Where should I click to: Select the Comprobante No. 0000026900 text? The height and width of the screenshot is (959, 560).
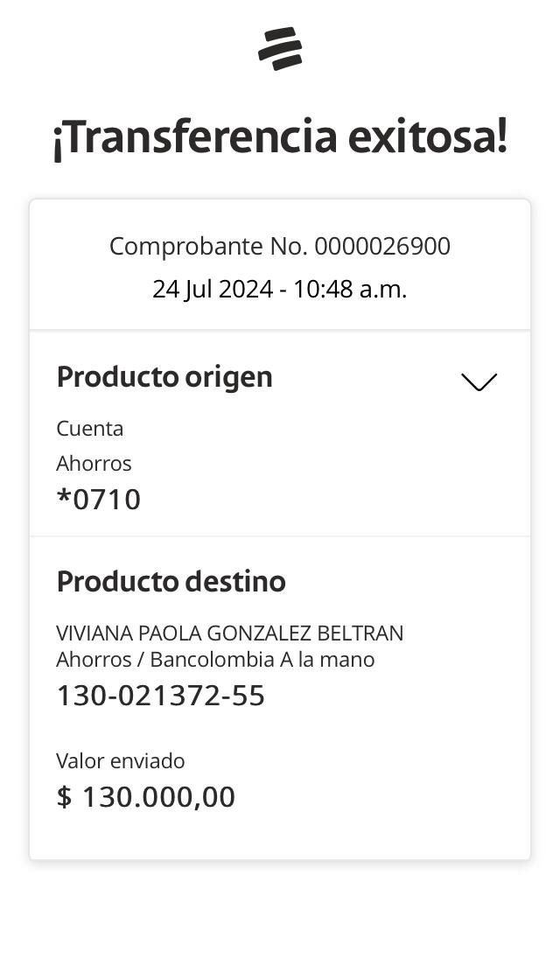point(279,247)
